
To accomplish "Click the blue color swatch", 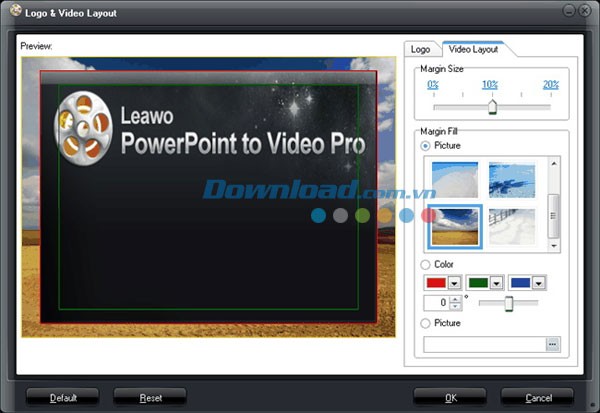I will 520,282.
